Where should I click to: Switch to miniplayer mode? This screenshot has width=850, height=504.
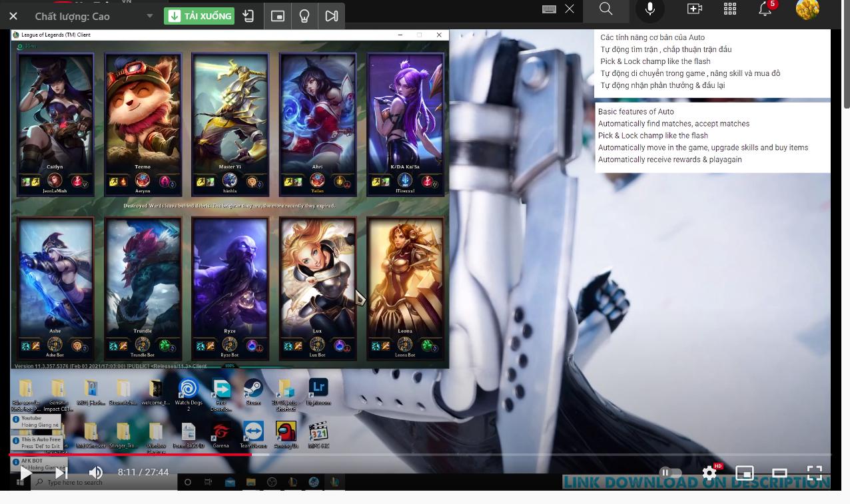744,473
